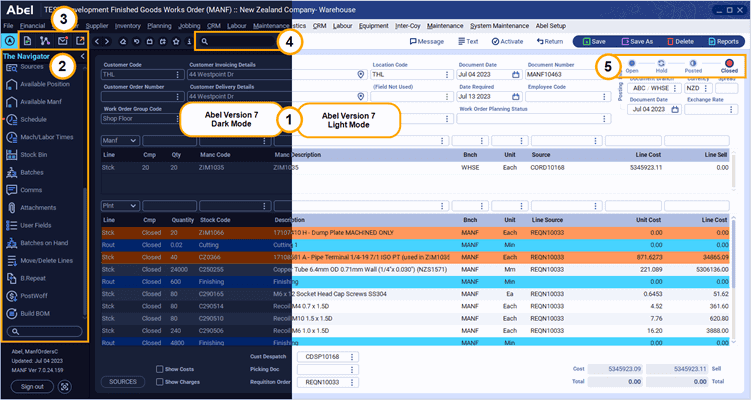Viewport: 751px width, 400px height.
Task: Expand the Manf dropdown
Action: coord(135,141)
